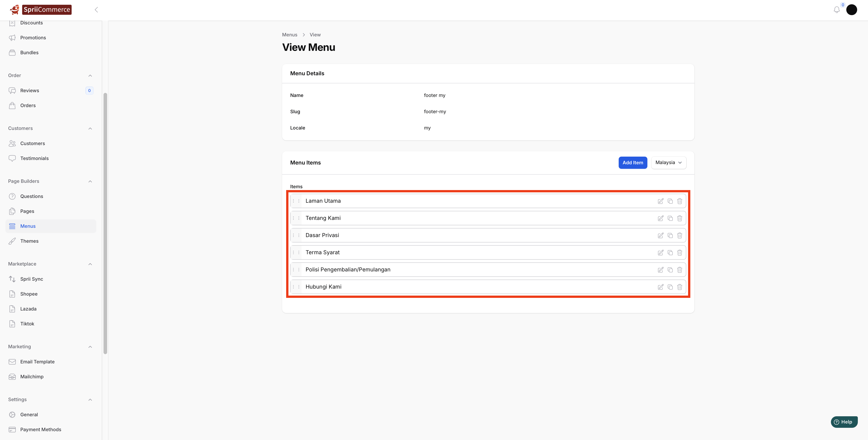The height and width of the screenshot is (440, 868).
Task: Open the Malaysia locale dropdown
Action: click(669, 163)
